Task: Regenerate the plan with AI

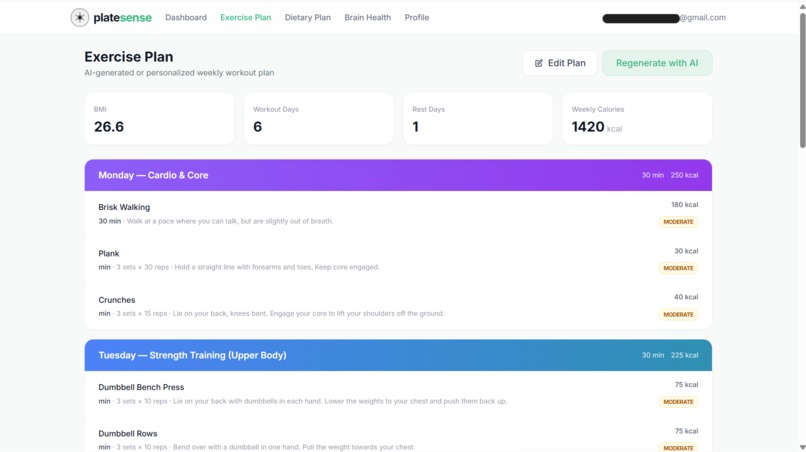Action: click(657, 63)
